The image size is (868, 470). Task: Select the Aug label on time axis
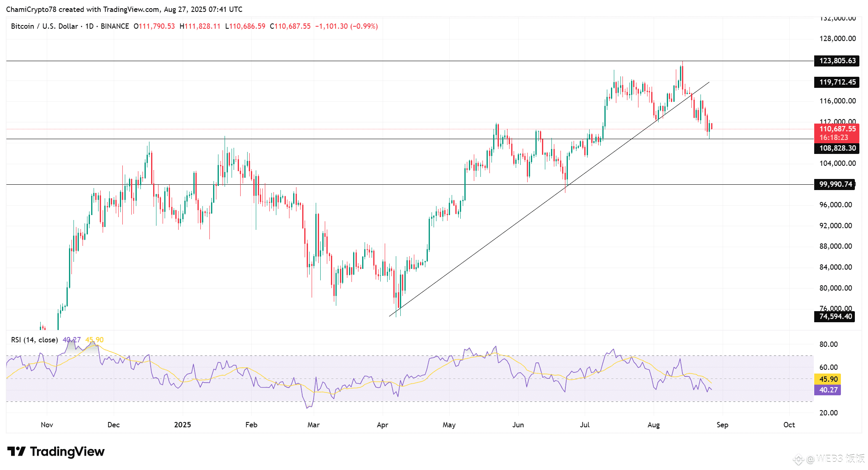(653, 425)
